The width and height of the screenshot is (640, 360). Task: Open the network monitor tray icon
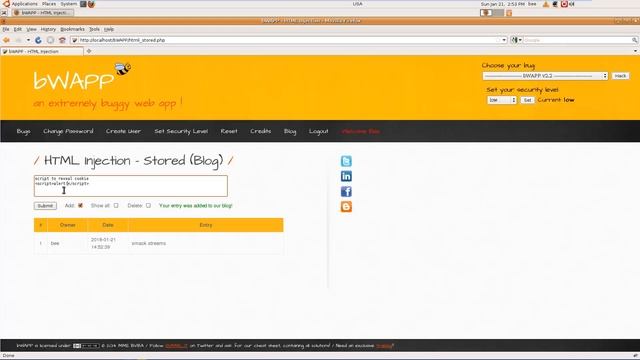tap(555, 4)
